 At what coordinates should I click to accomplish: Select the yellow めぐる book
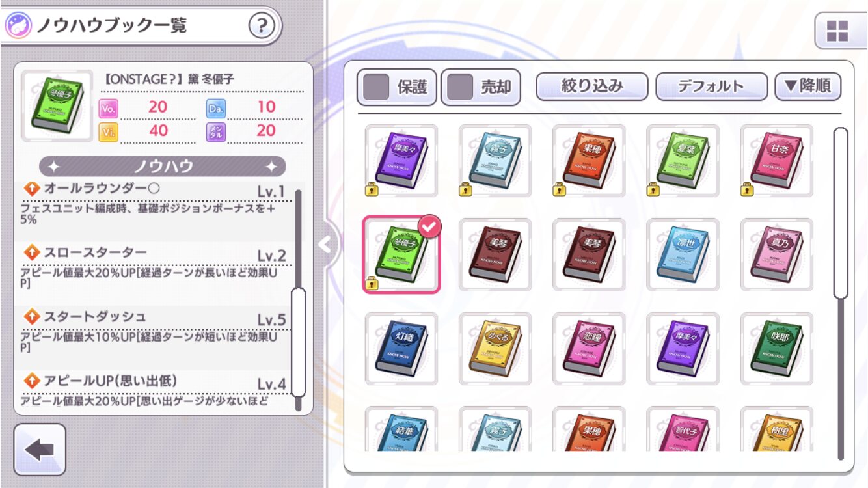click(x=495, y=348)
